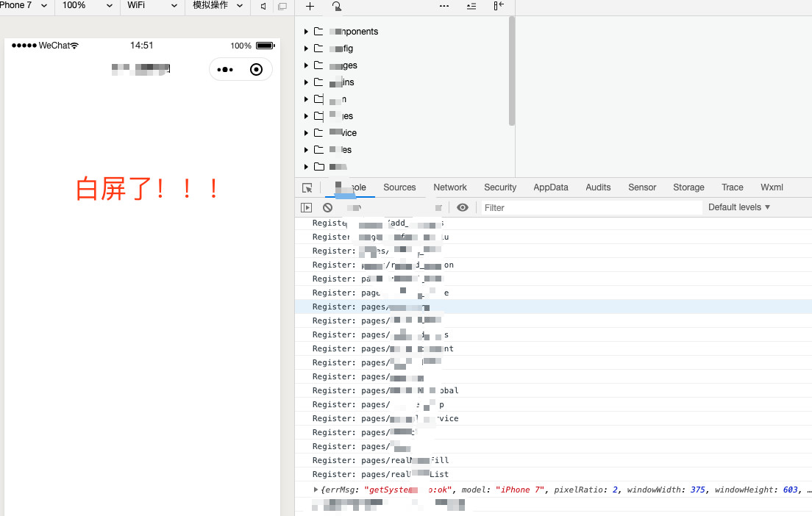Tap the mini program capsule close circle
Screen dimensions: 812x516
point(256,70)
